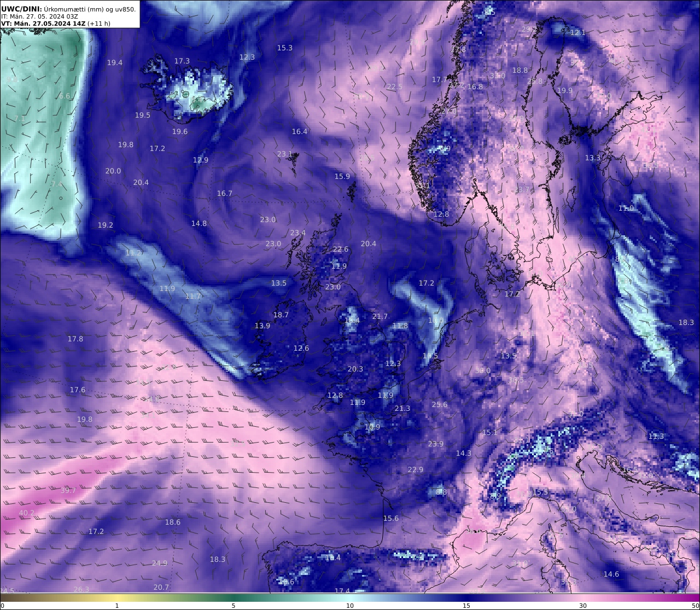The image size is (700, 610).
Task: Click the 20.0 value in the northwest Atlantic
Action: pos(113,171)
